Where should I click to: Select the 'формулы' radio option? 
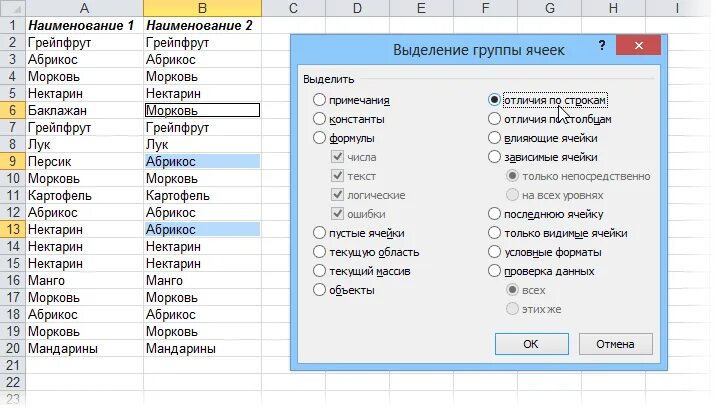coord(319,138)
